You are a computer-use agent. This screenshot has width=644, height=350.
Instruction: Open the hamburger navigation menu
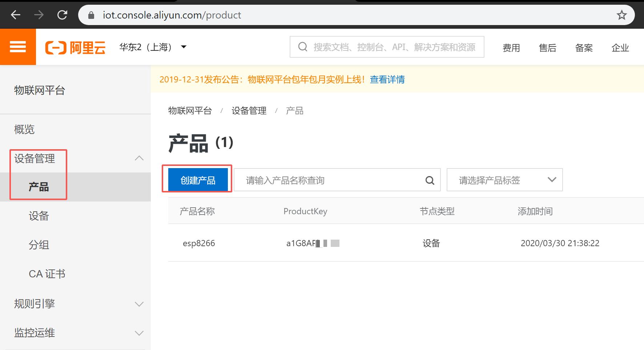(17, 46)
